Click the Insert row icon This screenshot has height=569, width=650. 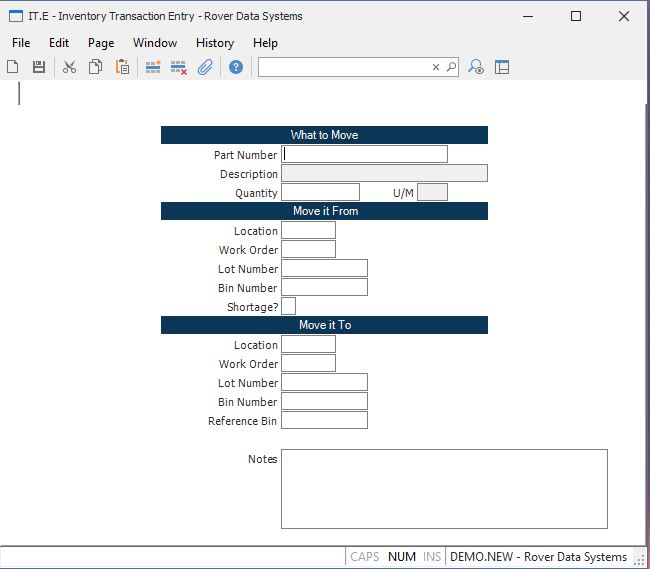pyautogui.click(x=153, y=67)
